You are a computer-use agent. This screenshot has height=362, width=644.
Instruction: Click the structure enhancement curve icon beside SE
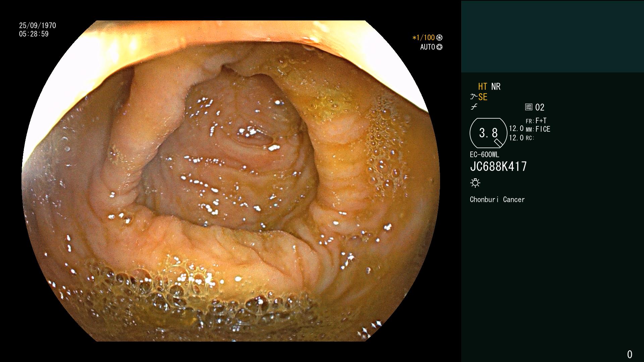(x=474, y=97)
